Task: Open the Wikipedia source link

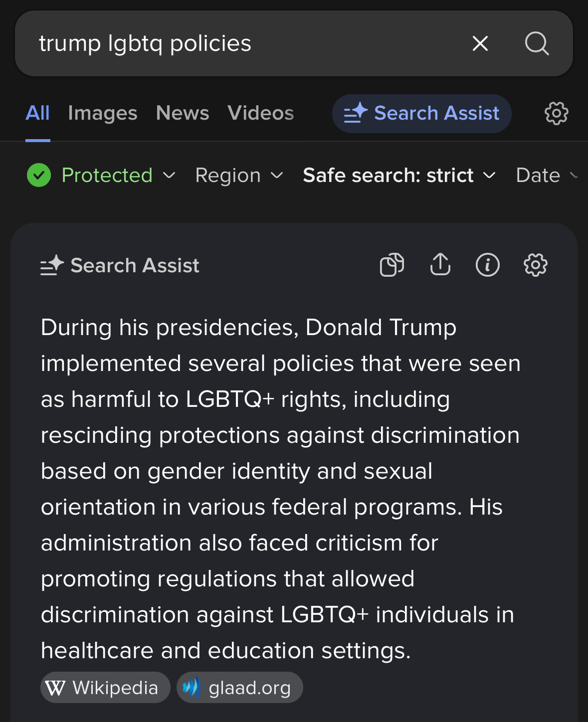Action: coord(105,688)
